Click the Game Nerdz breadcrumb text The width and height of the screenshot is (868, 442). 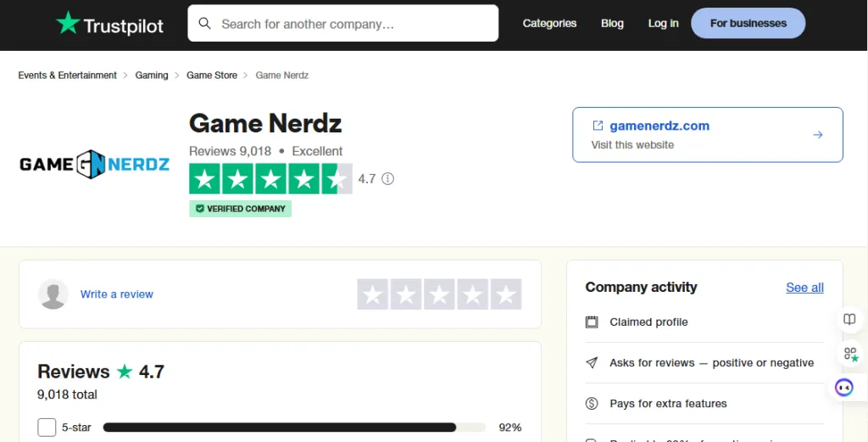[x=281, y=76]
